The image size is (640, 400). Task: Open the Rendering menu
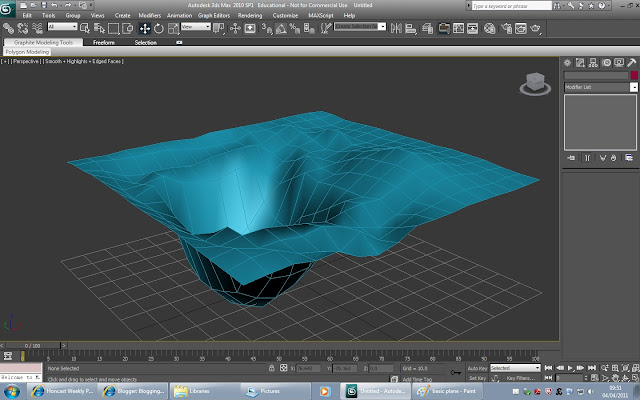[x=250, y=16]
